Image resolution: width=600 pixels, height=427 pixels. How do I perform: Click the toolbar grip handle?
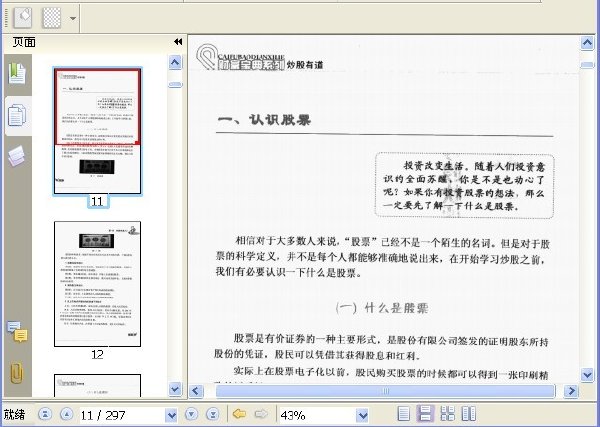[x=6, y=18]
